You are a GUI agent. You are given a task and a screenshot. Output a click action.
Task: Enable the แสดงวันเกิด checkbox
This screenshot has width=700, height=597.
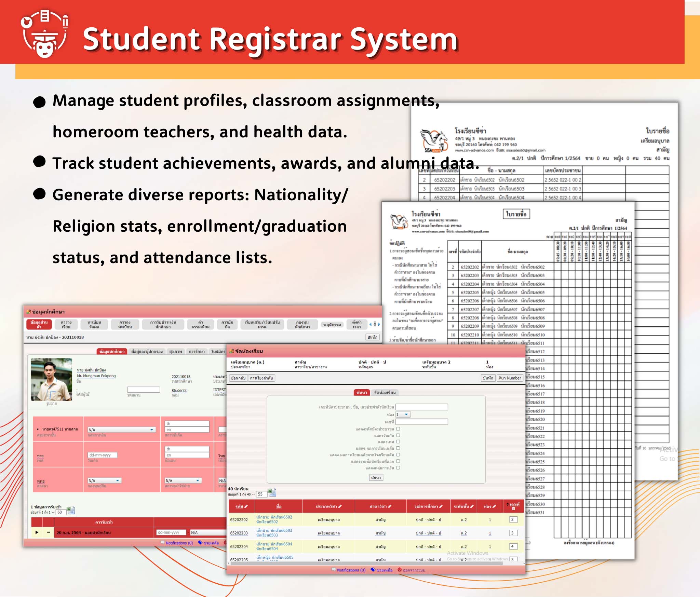coord(398,436)
